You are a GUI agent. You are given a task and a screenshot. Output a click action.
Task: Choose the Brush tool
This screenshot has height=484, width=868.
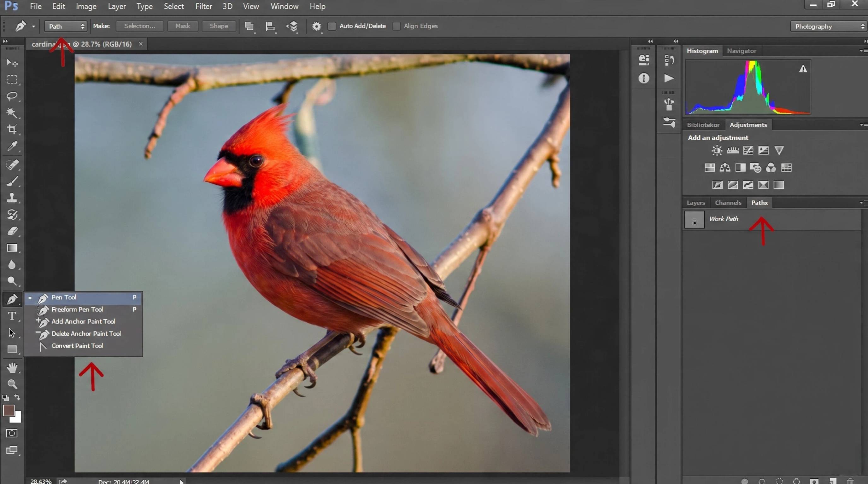(12, 181)
